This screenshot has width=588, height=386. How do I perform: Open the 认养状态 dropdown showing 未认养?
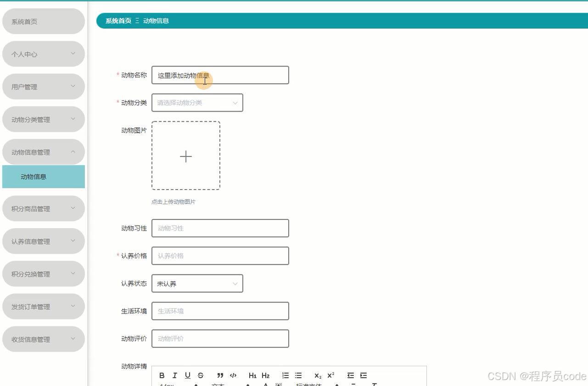coord(196,283)
